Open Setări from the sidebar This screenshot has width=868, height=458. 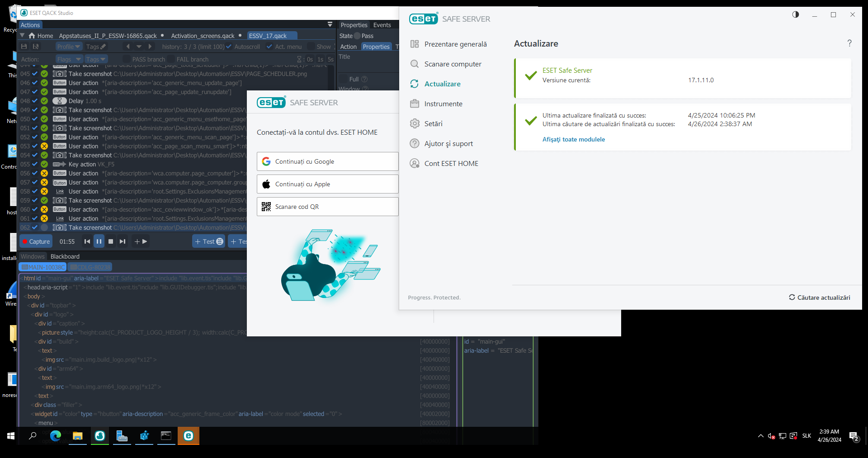click(433, 123)
